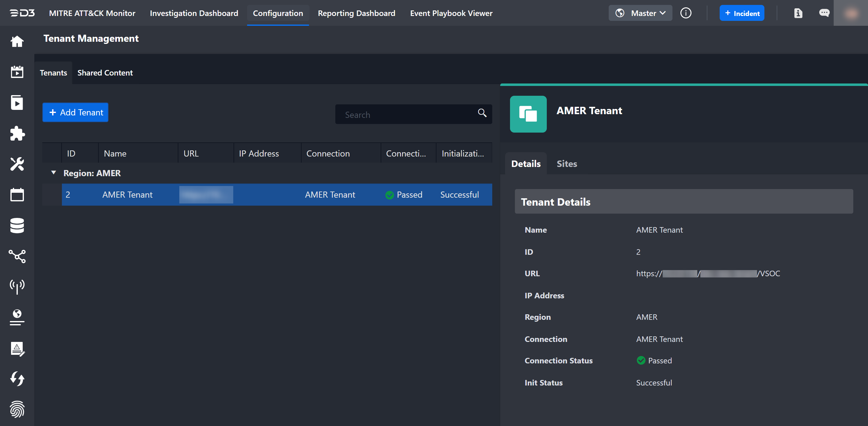The image size is (868, 426).
Task: Click the Initialization column header
Action: point(463,153)
